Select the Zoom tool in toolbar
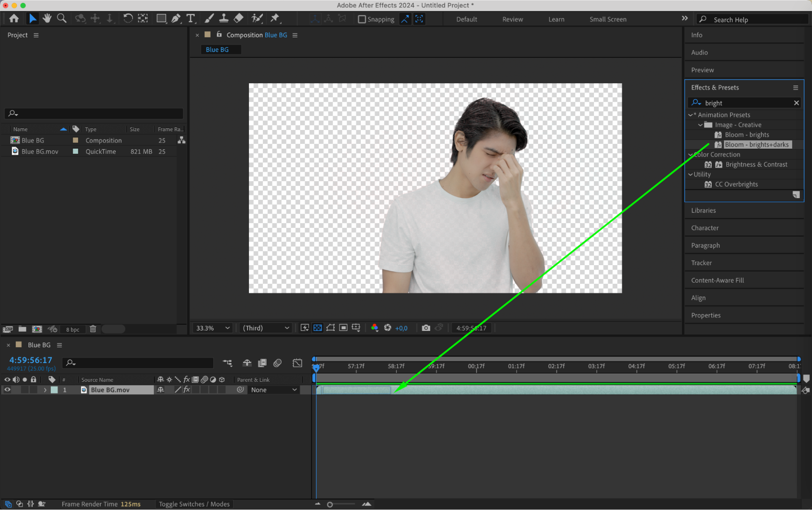Screen dimensions: 812x510 [62, 18]
